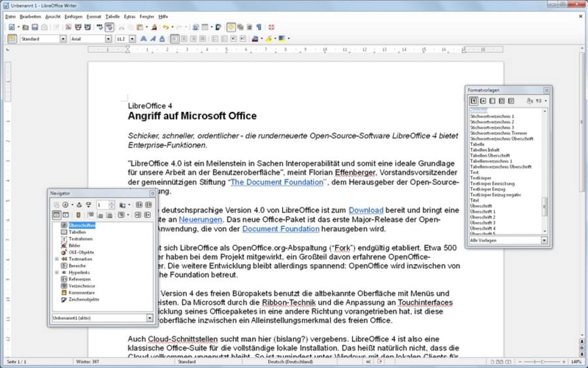Click the zoom slider in status bar
Screen dimensions: 588x368
[x=543, y=361]
